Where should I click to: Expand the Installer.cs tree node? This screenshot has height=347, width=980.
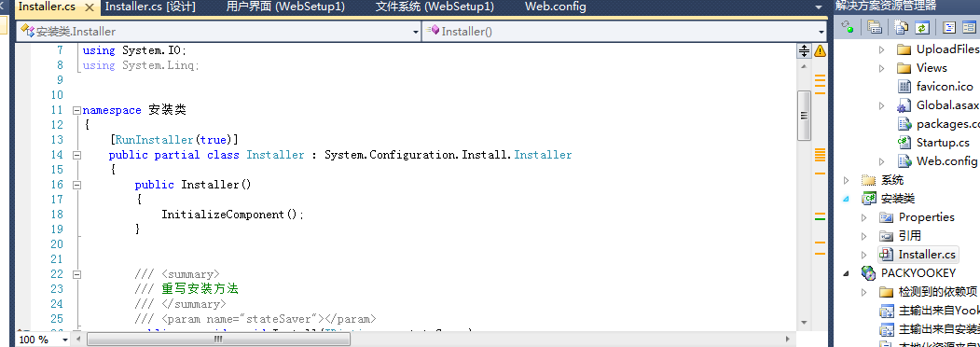[x=864, y=255]
